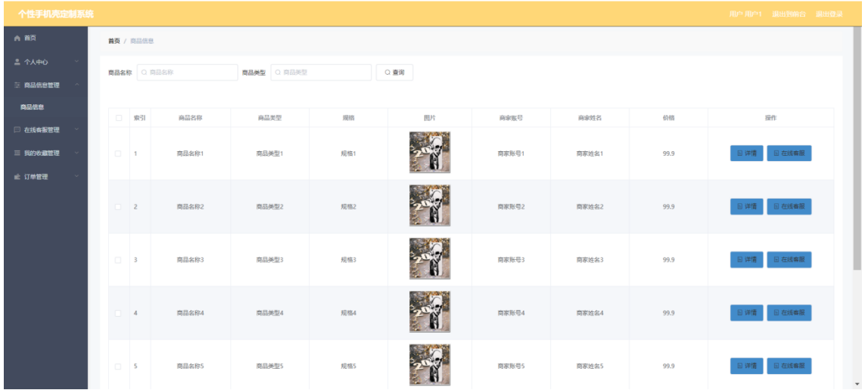The height and width of the screenshot is (390, 868).
Task: Expand the 在线客服管理 menu chevron
Action: 76,130
